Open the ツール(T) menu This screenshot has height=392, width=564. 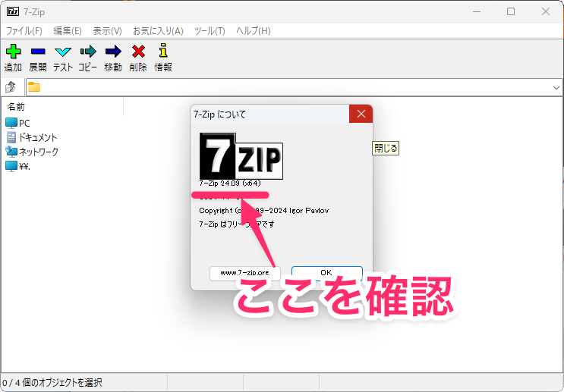tap(210, 31)
